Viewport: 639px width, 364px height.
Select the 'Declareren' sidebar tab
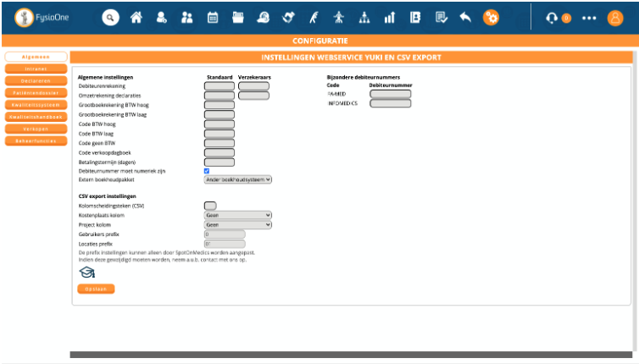pos(36,81)
